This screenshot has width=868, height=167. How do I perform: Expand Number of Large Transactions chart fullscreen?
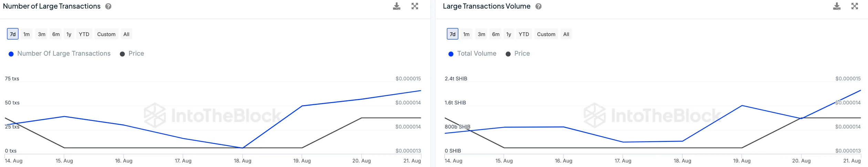point(415,6)
